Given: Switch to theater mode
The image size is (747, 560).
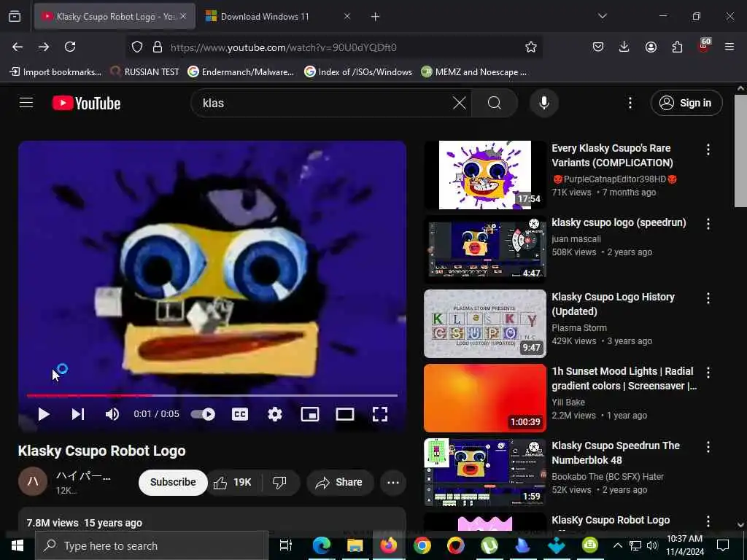Looking at the screenshot, I should 345,414.
